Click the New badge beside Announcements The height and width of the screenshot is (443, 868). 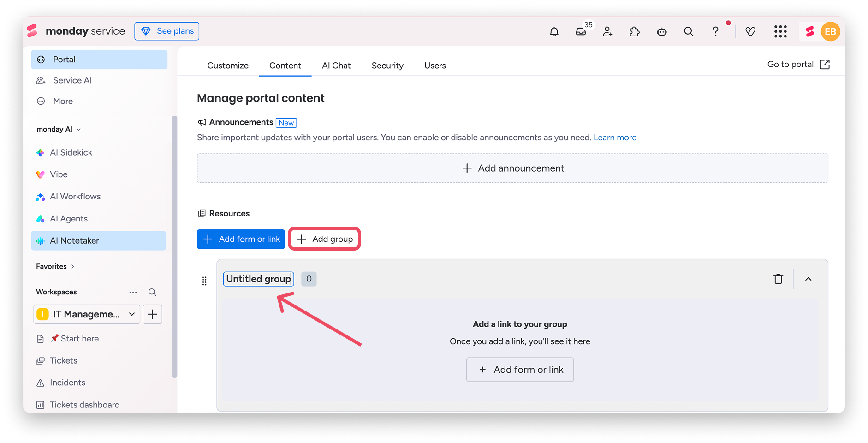pos(286,123)
